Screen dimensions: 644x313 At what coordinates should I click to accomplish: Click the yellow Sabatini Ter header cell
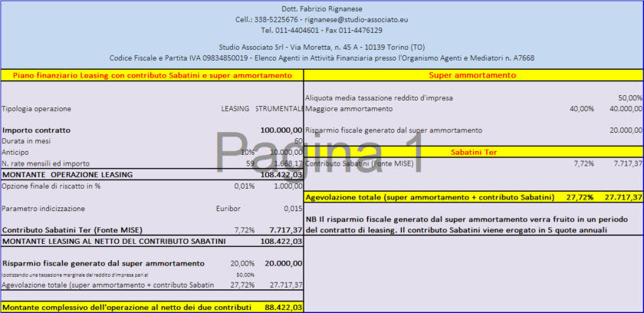tap(473, 153)
